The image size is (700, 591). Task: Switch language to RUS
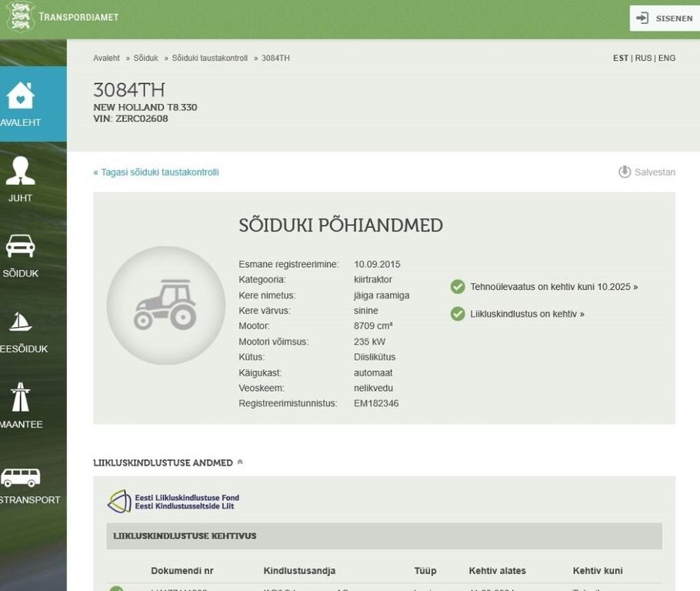(x=643, y=58)
